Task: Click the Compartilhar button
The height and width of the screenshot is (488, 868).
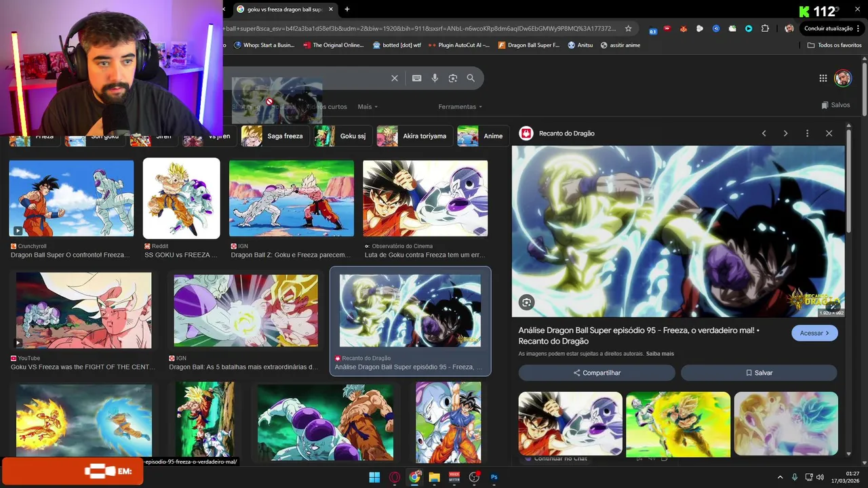Action: tap(597, 373)
